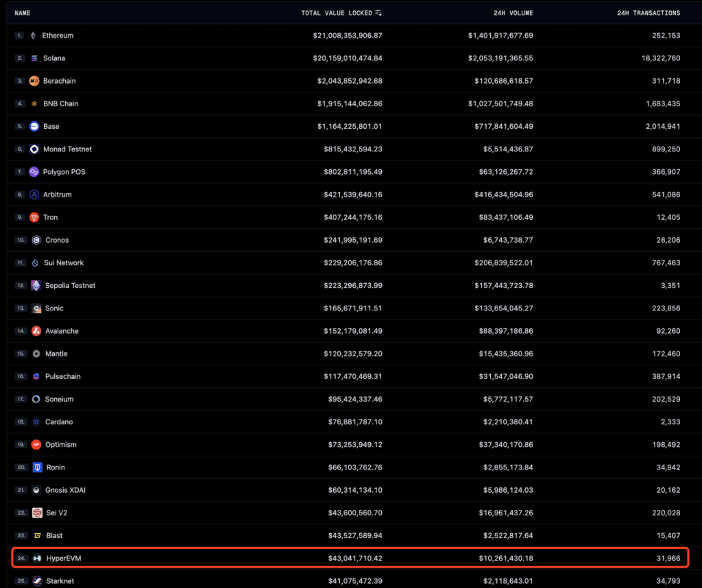Image resolution: width=702 pixels, height=588 pixels.
Task: Click the Gnosis XDAI logo icon
Action: [36, 490]
